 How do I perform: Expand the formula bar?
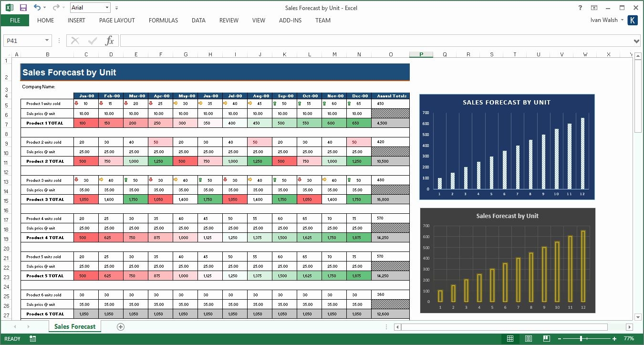(x=636, y=41)
